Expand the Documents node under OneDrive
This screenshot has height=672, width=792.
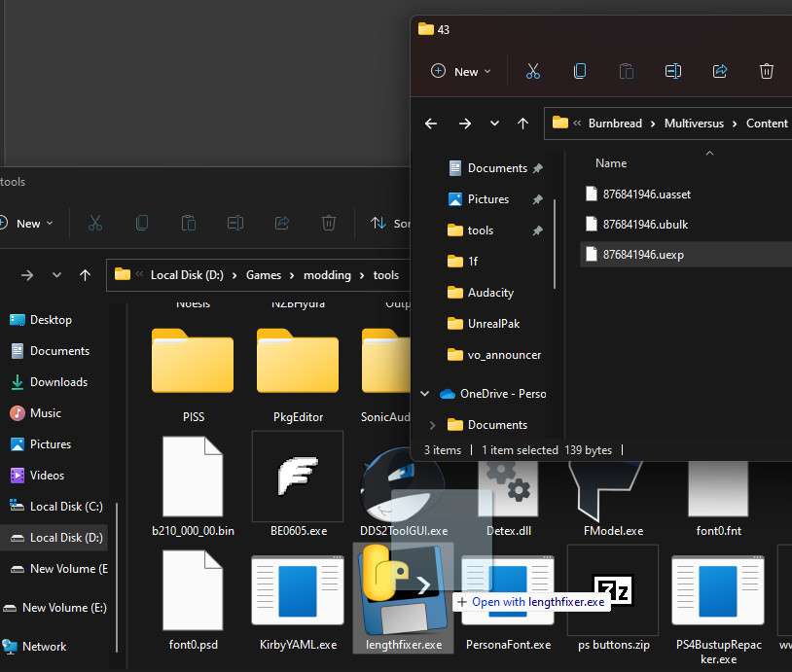433,425
